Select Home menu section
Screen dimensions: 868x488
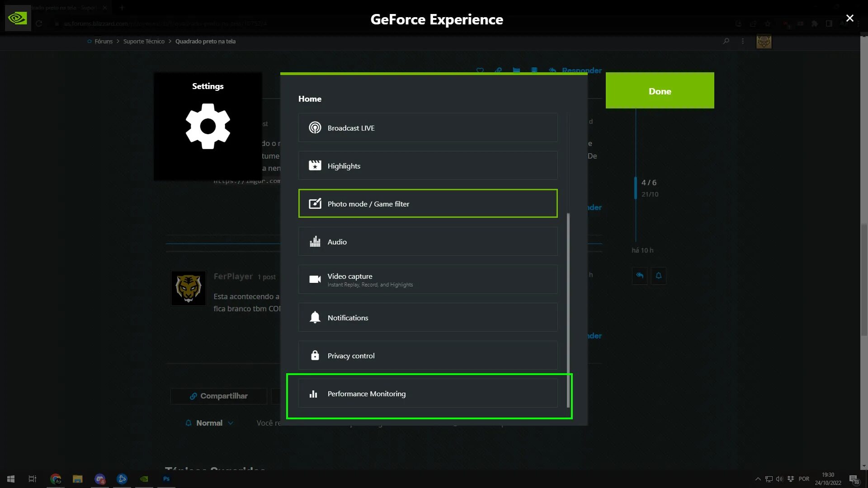[x=309, y=99]
